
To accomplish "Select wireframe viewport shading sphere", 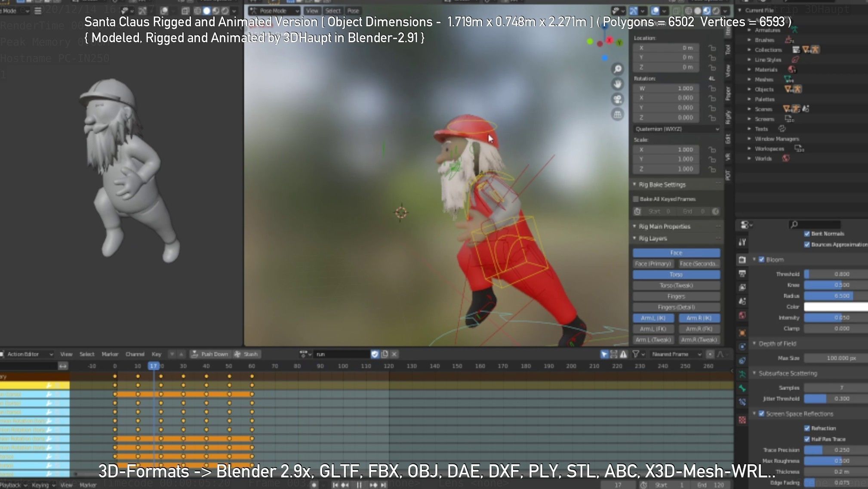I will [689, 11].
